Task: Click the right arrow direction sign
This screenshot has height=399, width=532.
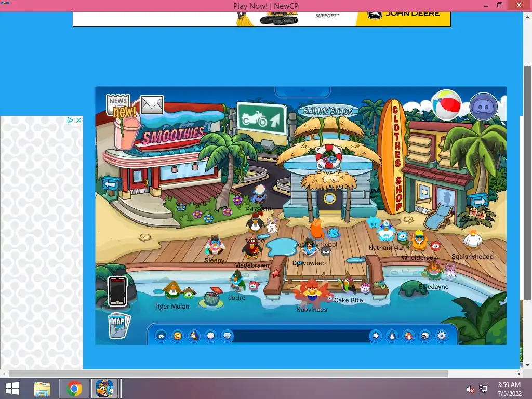Action: pyautogui.click(x=478, y=202)
